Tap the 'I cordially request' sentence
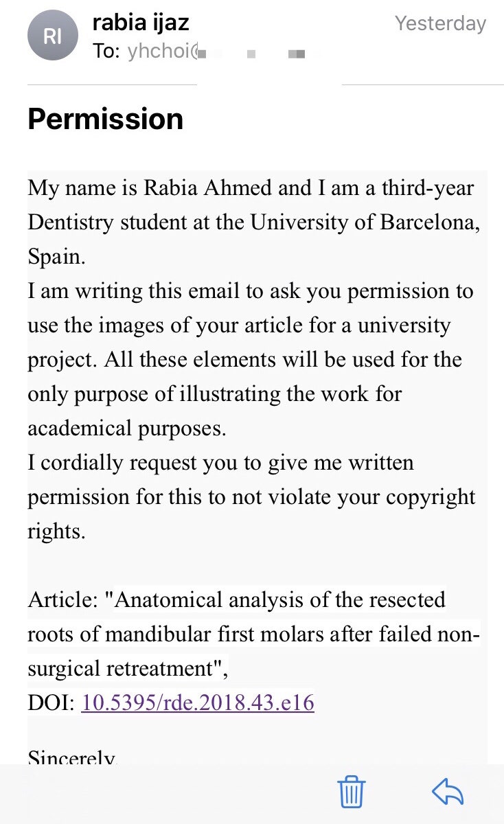The height and width of the screenshot is (824, 504). tap(251, 496)
